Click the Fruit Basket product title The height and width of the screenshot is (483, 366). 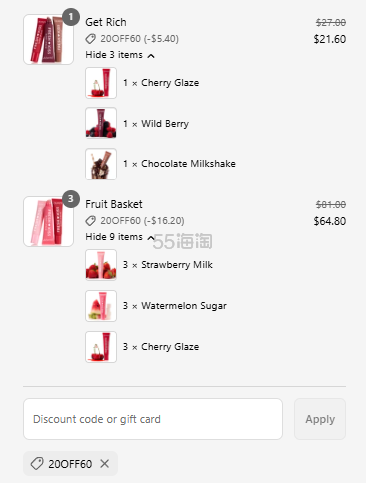pyautogui.click(x=114, y=204)
